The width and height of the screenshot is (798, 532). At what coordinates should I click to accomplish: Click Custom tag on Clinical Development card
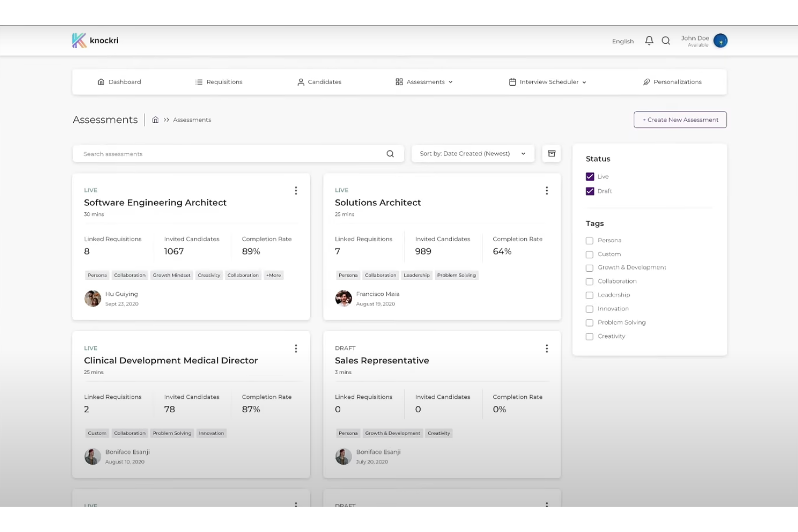[x=97, y=433]
